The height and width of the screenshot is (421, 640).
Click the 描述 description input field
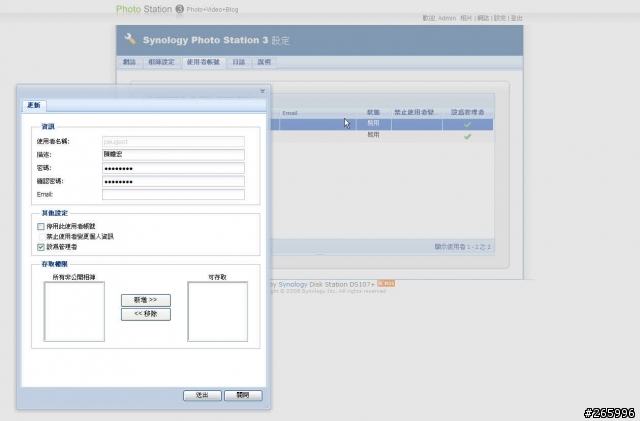click(173, 154)
